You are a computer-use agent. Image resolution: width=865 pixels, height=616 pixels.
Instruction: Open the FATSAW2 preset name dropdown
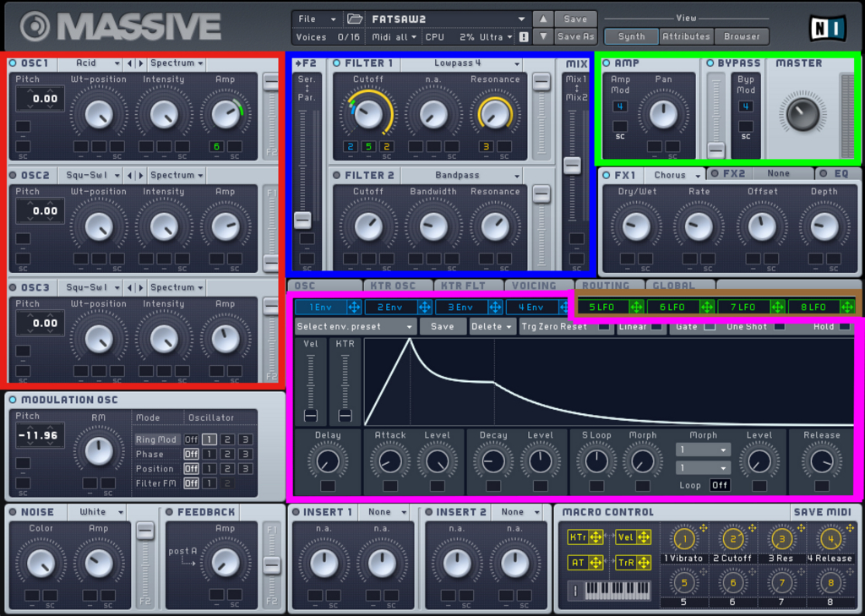click(x=448, y=19)
